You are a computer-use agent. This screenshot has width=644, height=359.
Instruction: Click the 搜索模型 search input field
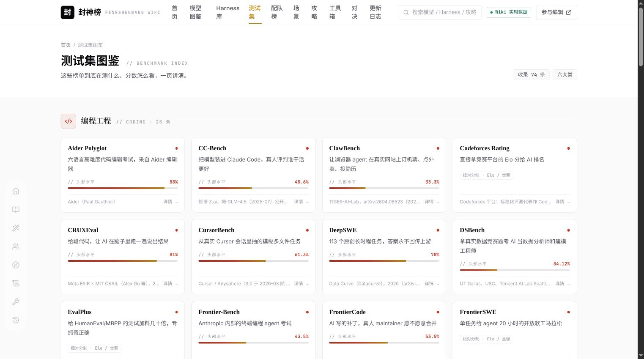click(440, 12)
